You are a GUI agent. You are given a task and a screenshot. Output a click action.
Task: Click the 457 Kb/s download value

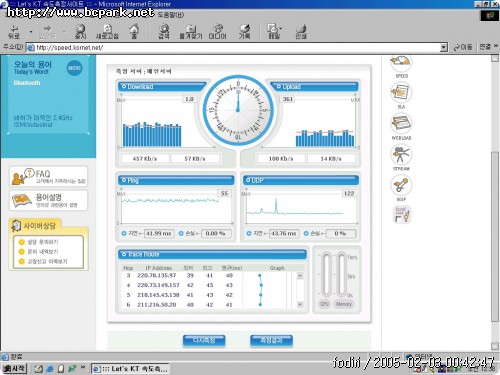tap(145, 158)
